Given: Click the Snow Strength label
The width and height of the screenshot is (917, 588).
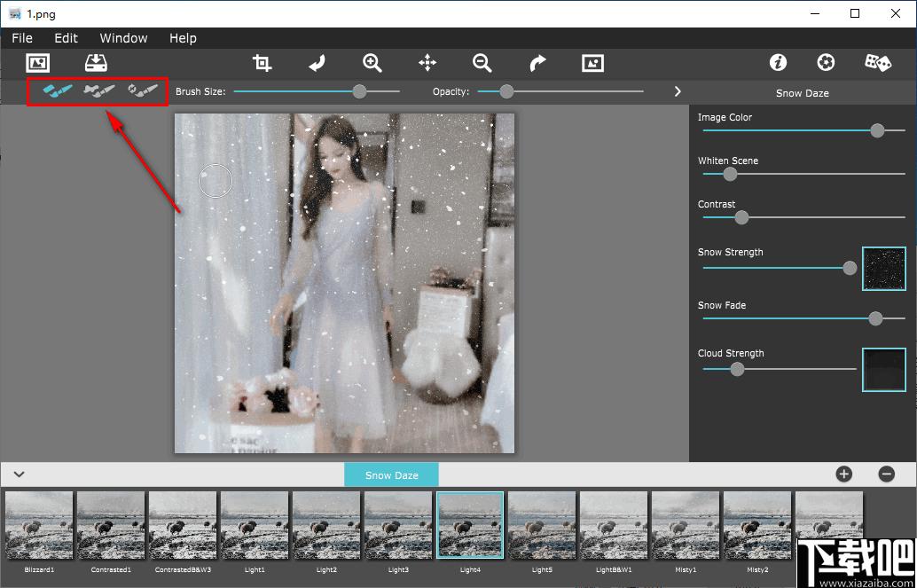Looking at the screenshot, I should (731, 252).
